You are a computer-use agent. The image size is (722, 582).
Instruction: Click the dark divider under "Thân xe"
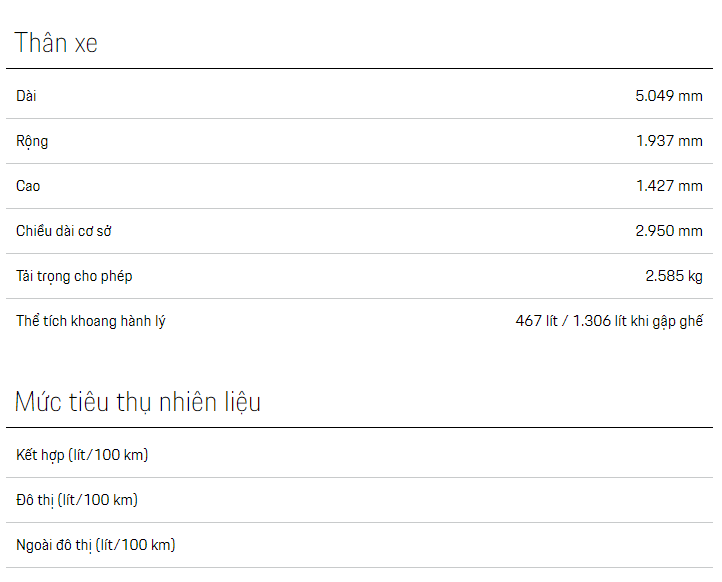[x=360, y=69]
